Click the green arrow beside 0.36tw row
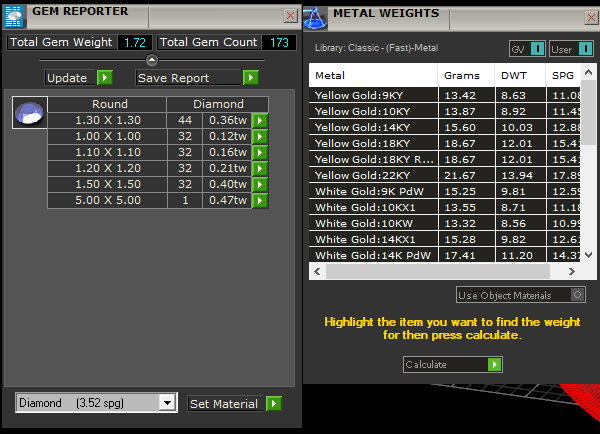 260,120
